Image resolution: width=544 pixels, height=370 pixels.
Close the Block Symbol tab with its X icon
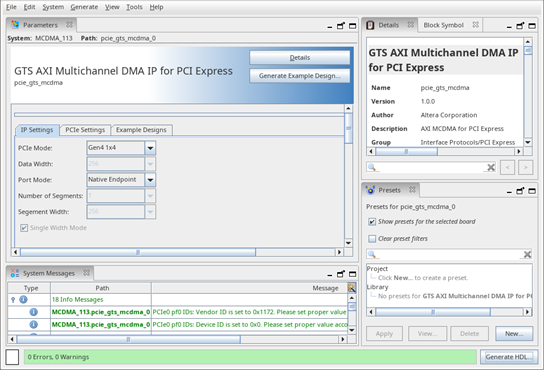[476, 25]
